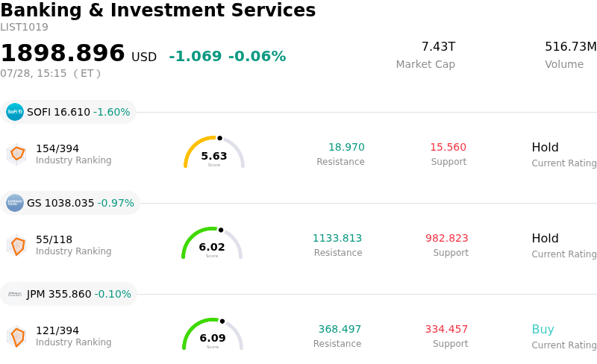Image resolution: width=597 pixels, height=364 pixels.
Task: Select the GS 6.02 score gauge
Action: click(212, 243)
